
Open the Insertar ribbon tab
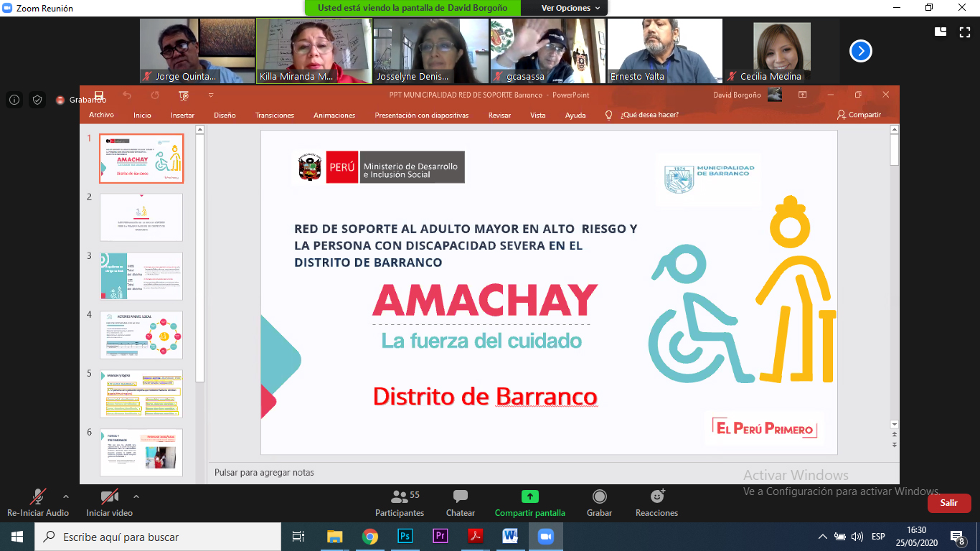point(182,115)
